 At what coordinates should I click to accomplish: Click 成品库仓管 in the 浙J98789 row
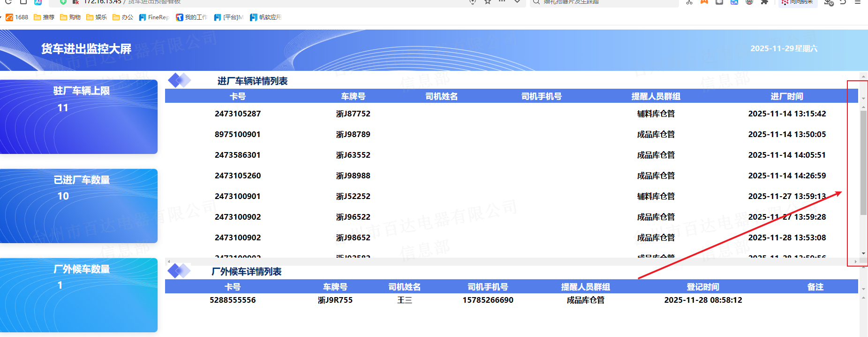click(656, 134)
